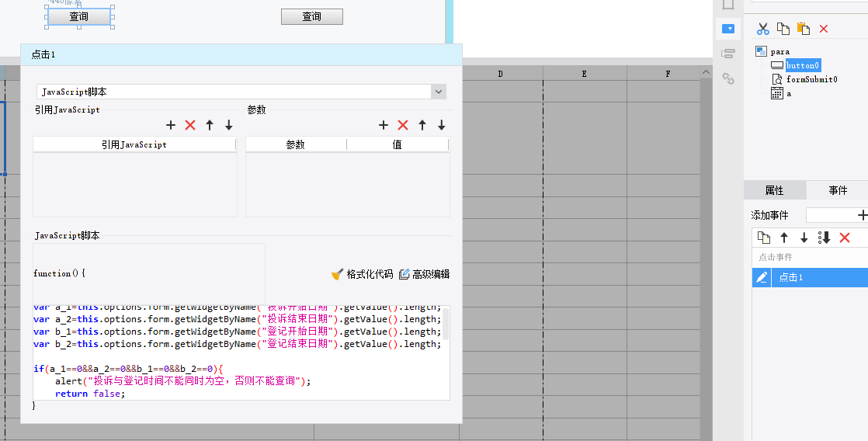Select button0 in the widget tree
The width and height of the screenshot is (868, 441).
click(803, 65)
